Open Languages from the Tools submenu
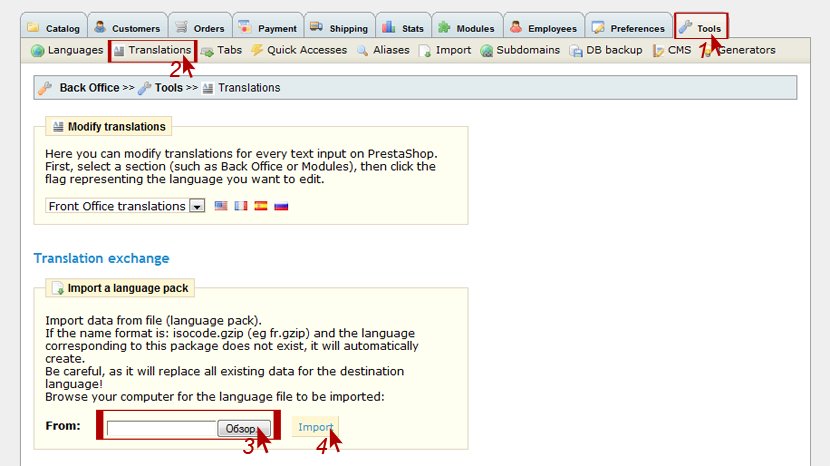The image size is (830, 466). tap(67, 50)
